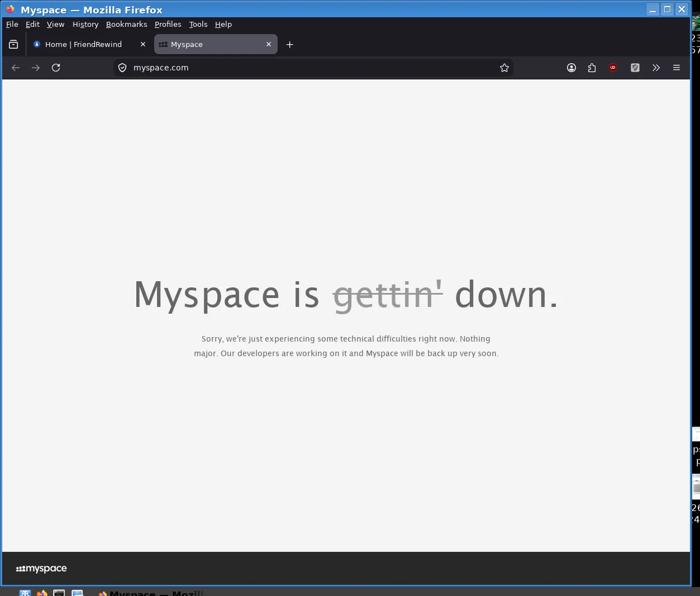Open the Edit menu
The width and height of the screenshot is (700, 596).
click(x=32, y=24)
